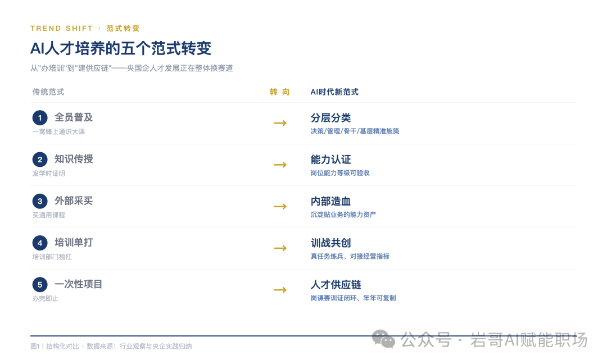This screenshot has height=364, width=607.
Task: Click the number 5 badge beside 一次性项目
Action: click(40, 285)
